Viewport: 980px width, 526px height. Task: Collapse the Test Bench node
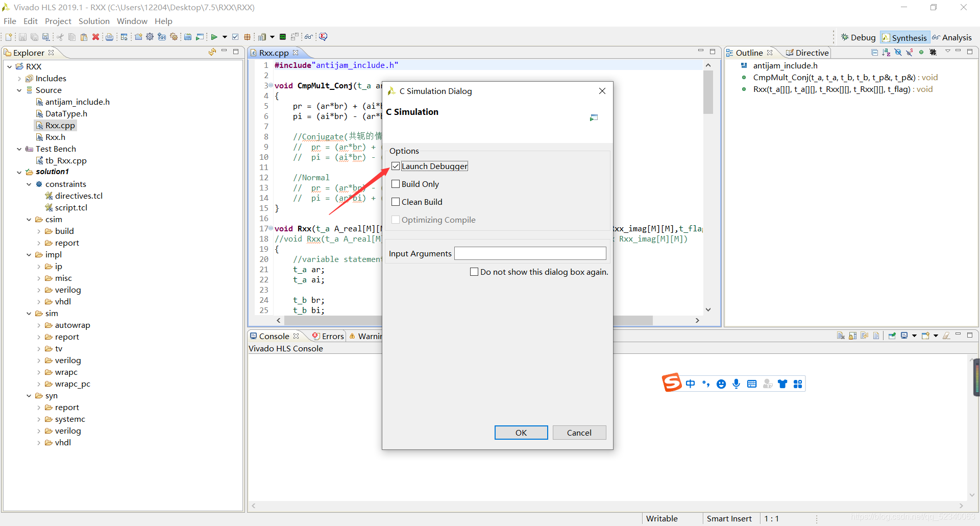coord(19,149)
